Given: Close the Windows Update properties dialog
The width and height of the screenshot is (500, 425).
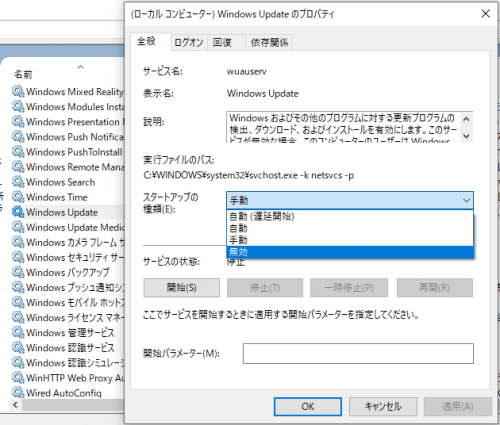Looking at the screenshot, I should (x=486, y=14).
